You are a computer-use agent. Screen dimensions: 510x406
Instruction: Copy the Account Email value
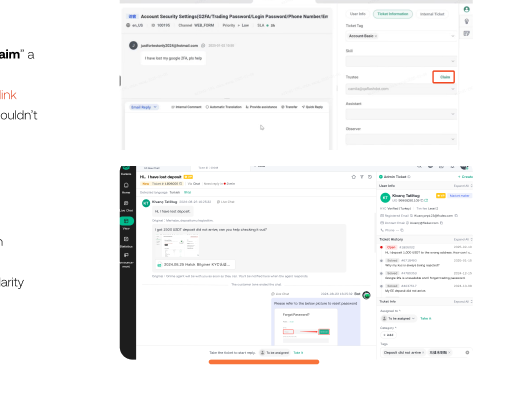(441, 223)
